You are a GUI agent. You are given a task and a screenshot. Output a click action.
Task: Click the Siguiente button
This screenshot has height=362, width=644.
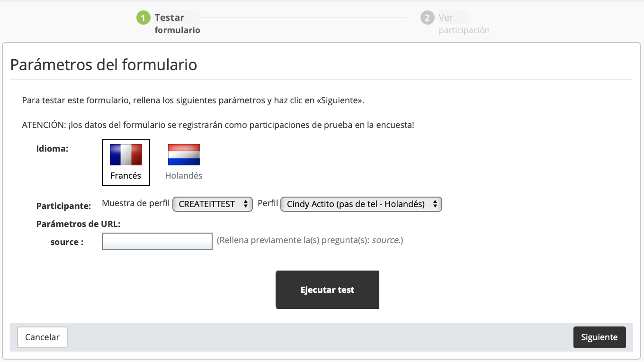click(x=599, y=337)
